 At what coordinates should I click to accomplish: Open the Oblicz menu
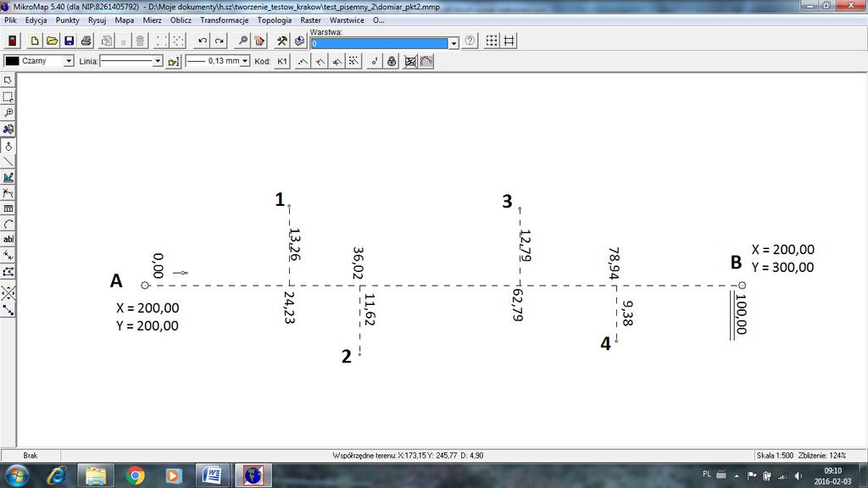pyautogui.click(x=181, y=20)
